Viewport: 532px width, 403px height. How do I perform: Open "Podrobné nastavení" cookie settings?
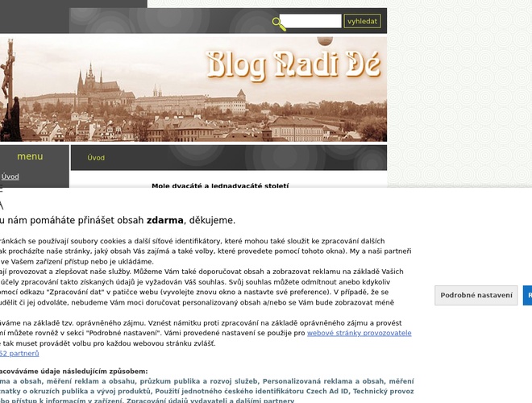point(476,296)
